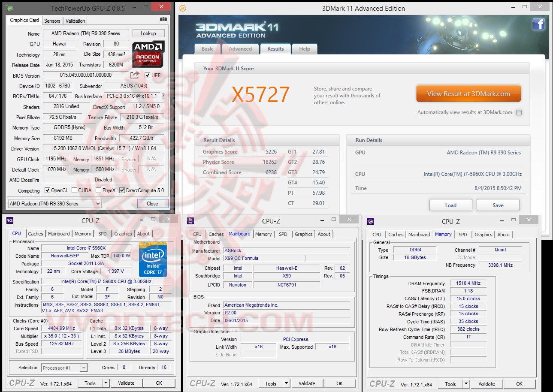The height and width of the screenshot is (392, 553).
Task: Expand the Tools arrow in the Memory window
Action: (466, 384)
